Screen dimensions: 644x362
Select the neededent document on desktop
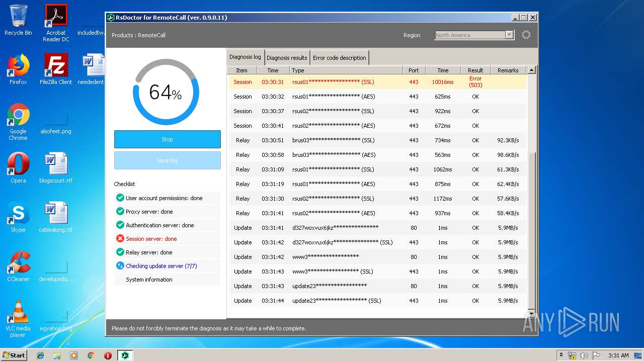pyautogui.click(x=92, y=69)
